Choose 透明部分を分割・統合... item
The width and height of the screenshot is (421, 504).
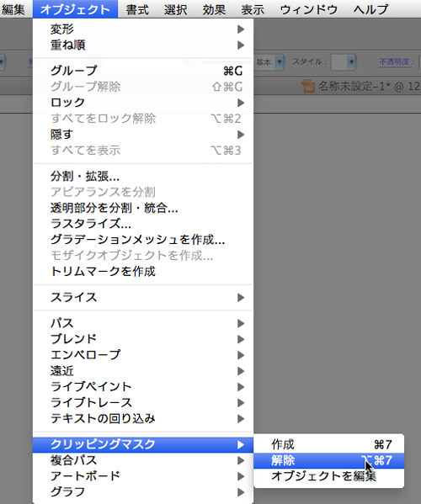[143, 208]
